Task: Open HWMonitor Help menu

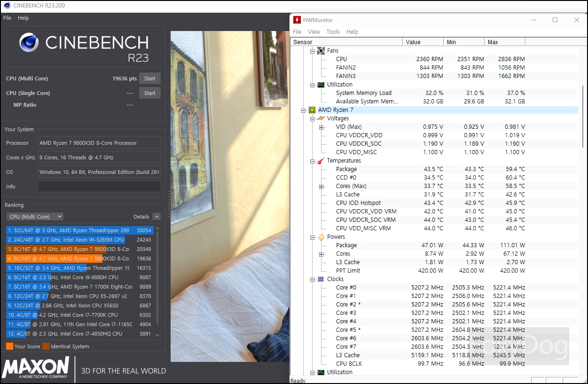Action: (x=353, y=32)
